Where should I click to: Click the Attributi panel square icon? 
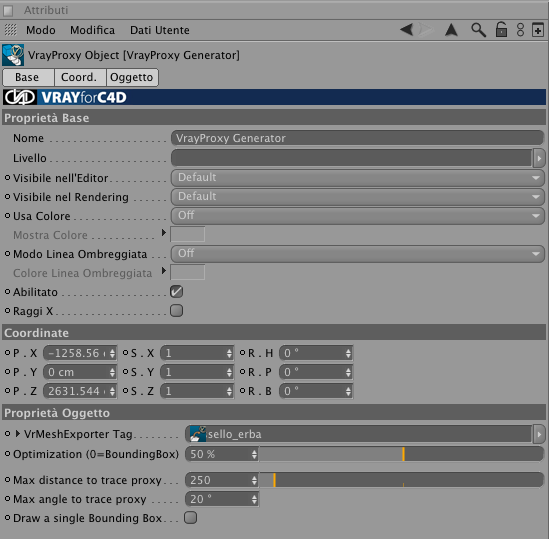(x=8, y=11)
